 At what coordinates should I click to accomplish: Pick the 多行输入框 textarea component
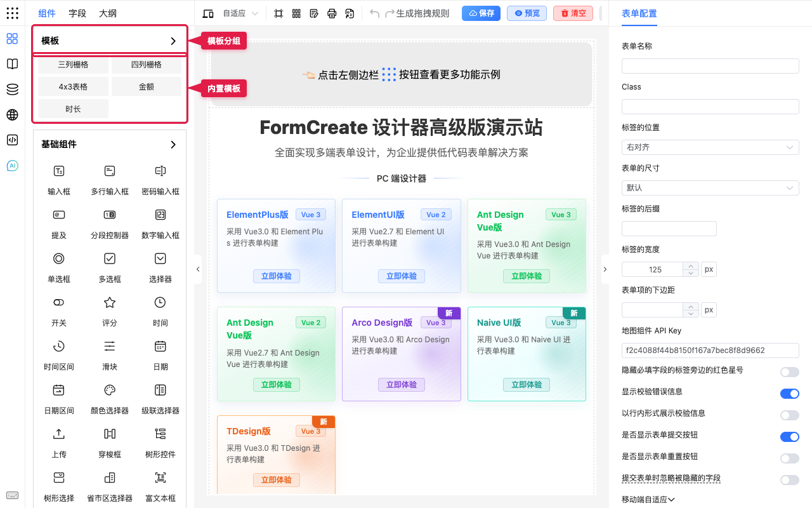click(110, 180)
